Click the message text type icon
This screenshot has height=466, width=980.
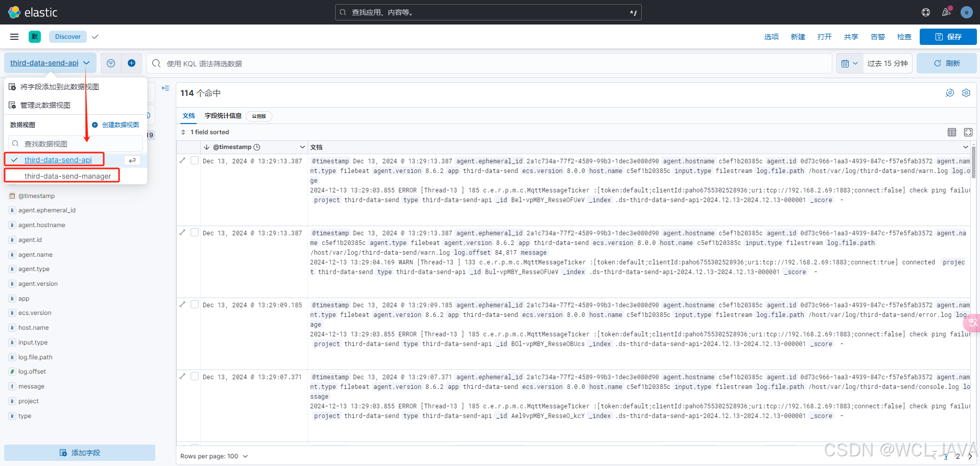pos(12,386)
